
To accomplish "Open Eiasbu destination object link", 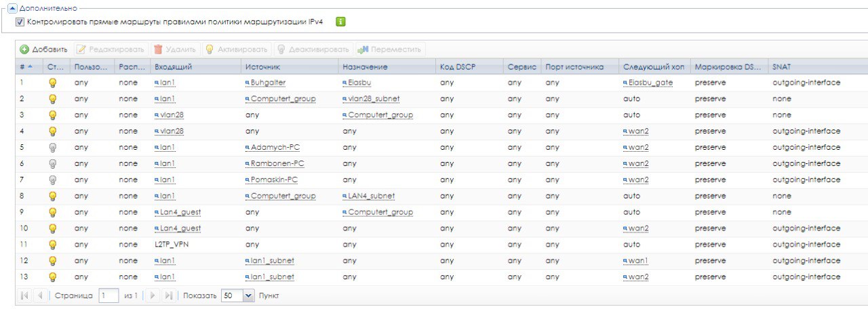I will 359,83.
